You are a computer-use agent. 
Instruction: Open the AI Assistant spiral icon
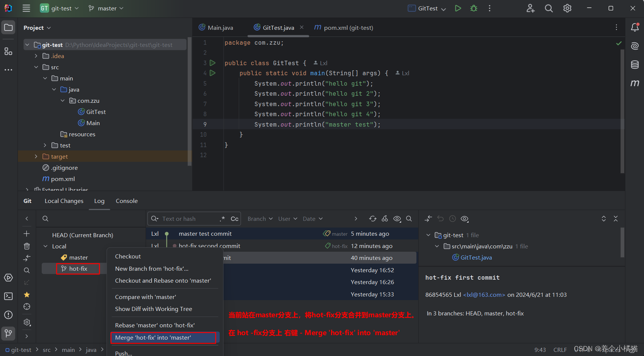[635, 46]
